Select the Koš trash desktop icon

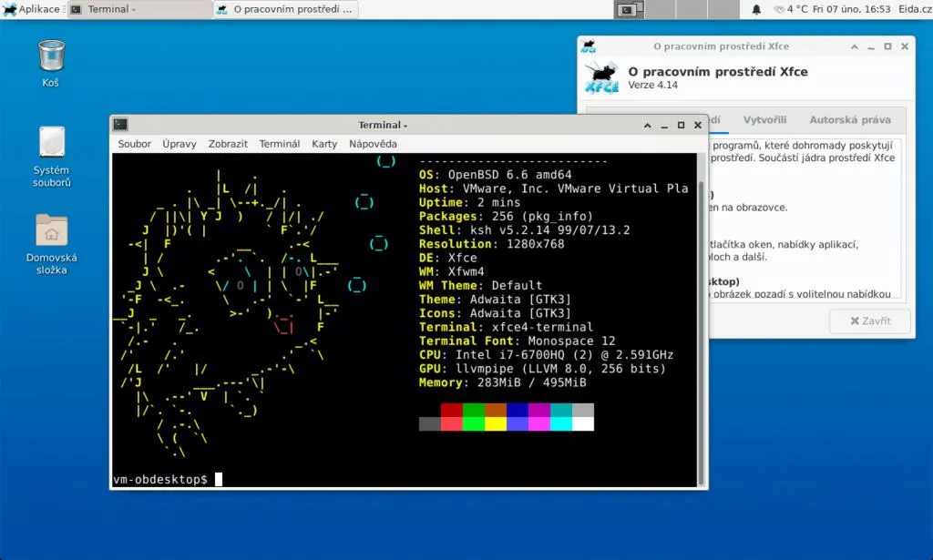click(x=51, y=63)
